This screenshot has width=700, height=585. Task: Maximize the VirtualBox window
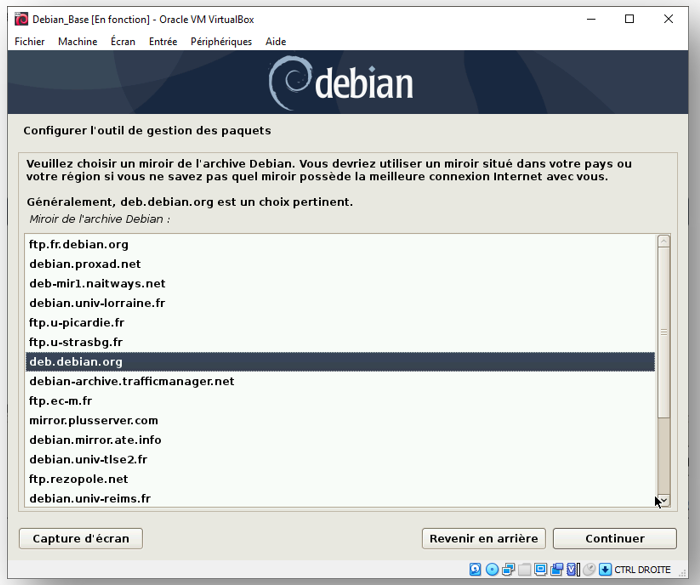[629, 19]
